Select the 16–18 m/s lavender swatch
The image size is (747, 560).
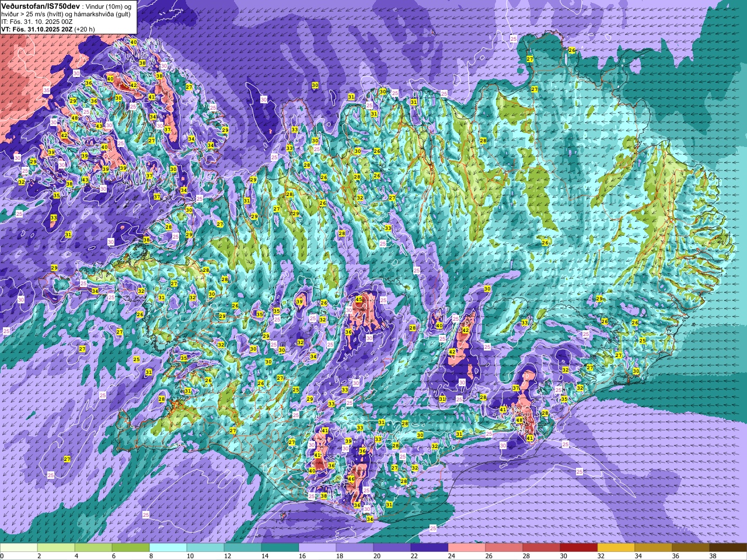click(317, 548)
